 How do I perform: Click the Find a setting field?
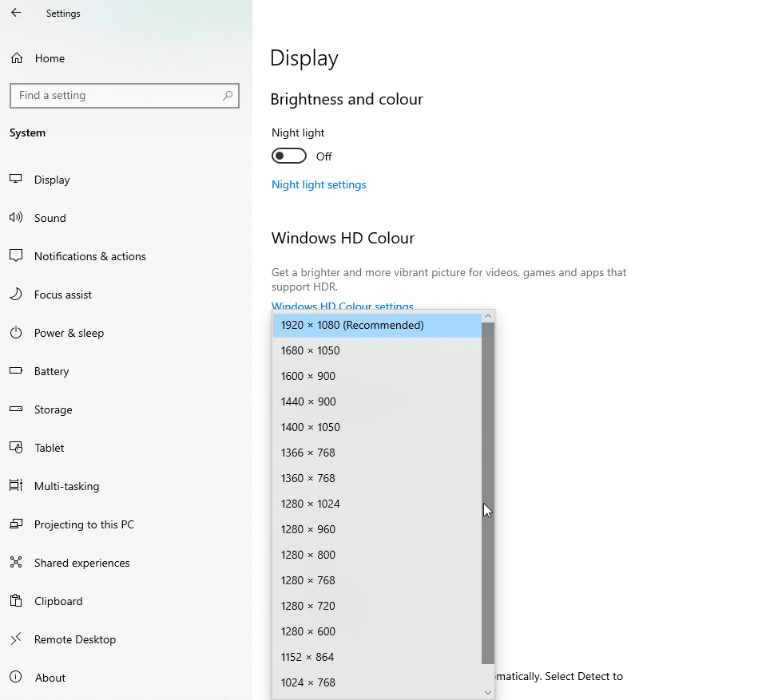pos(125,96)
